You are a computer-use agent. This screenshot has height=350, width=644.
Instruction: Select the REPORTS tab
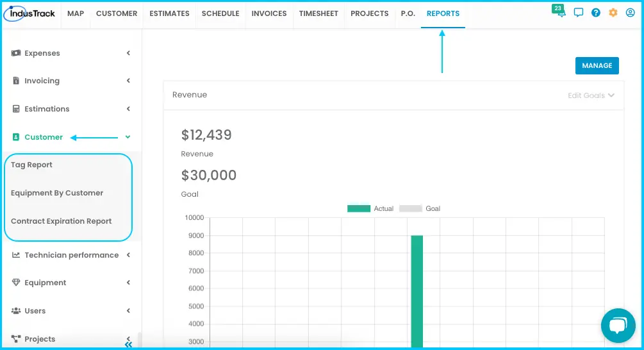tap(443, 13)
